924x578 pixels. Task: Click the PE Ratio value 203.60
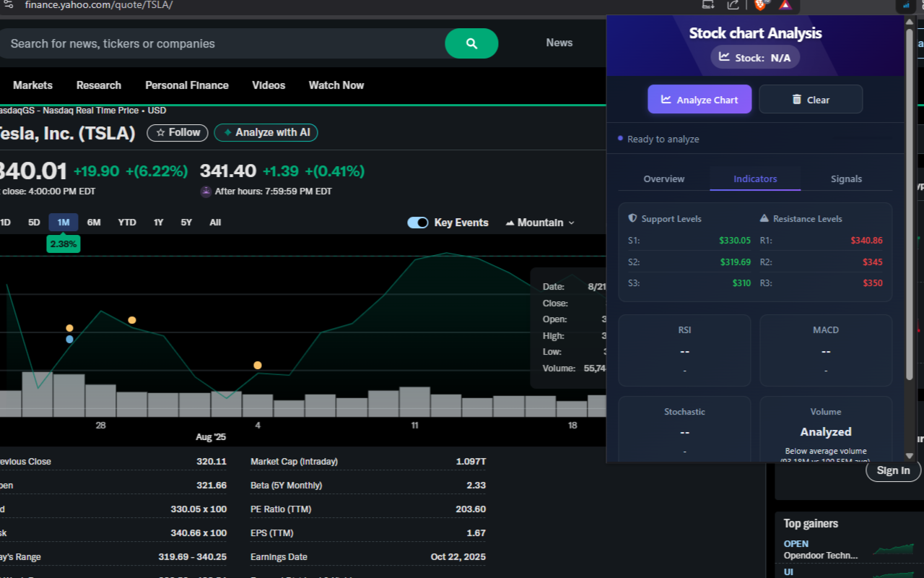pos(471,509)
